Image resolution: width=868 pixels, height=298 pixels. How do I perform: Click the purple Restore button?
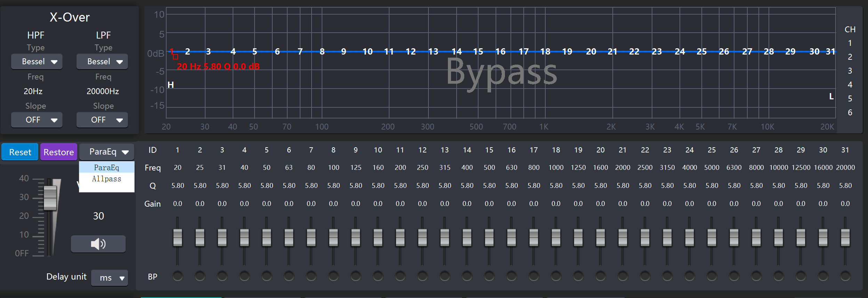[58, 152]
